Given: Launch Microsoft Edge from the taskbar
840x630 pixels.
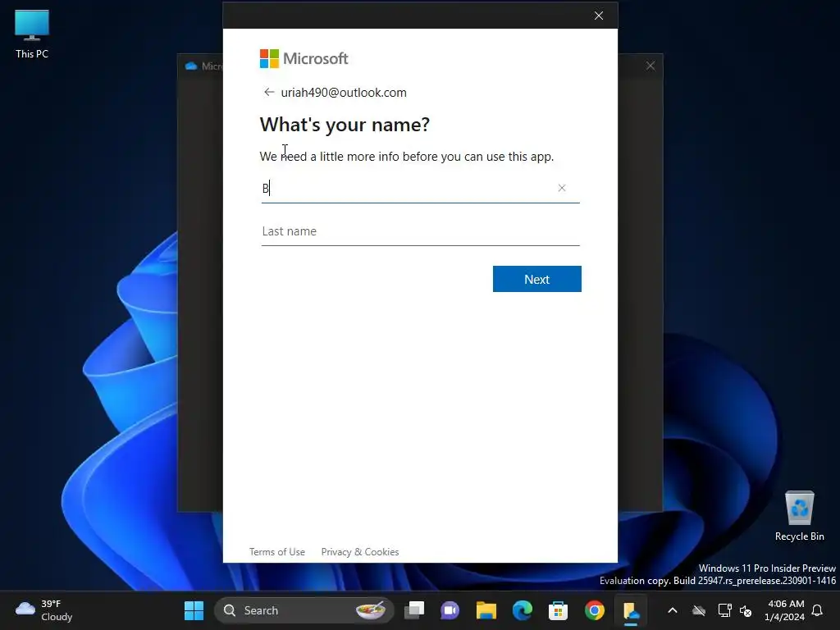Looking at the screenshot, I should coord(523,610).
